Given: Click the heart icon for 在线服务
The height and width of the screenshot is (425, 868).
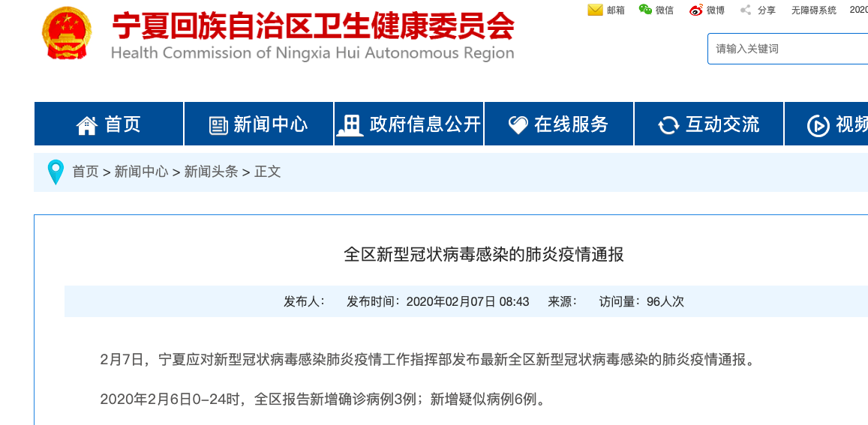Looking at the screenshot, I should [518, 125].
